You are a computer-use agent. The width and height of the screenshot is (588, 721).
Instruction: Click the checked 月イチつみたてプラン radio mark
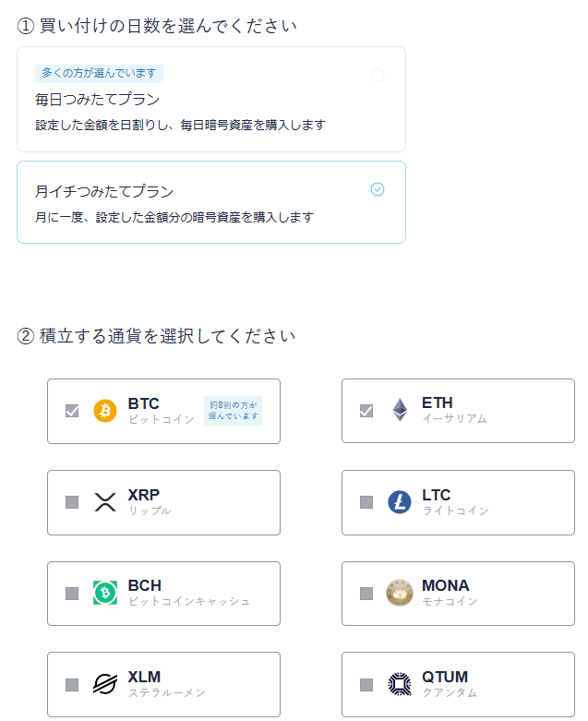pyautogui.click(x=378, y=189)
